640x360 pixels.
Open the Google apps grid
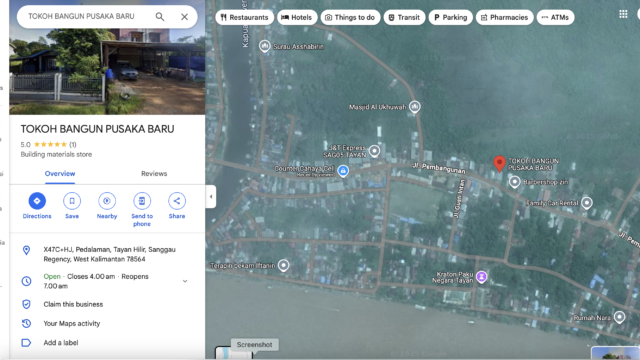coord(623,14)
